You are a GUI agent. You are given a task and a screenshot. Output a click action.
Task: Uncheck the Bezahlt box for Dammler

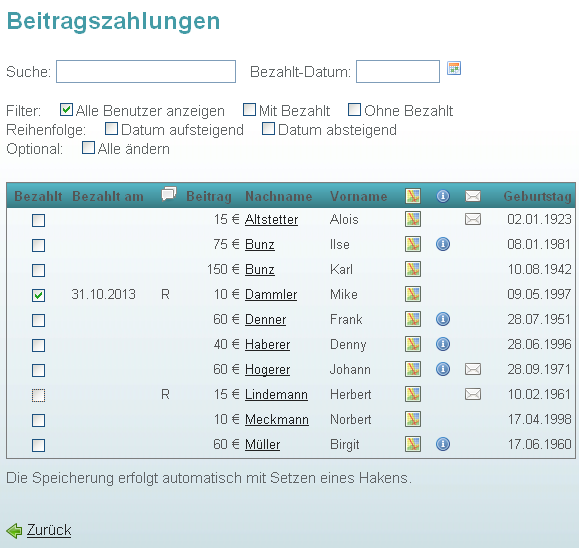pyautogui.click(x=38, y=295)
